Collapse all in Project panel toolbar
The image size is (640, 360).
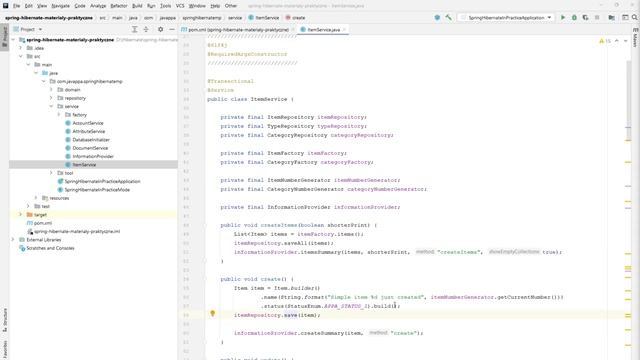point(146,29)
